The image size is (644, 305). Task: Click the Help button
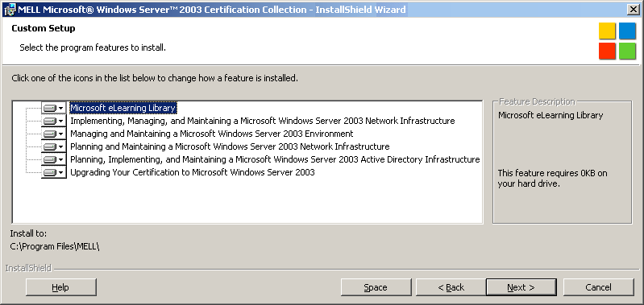(x=60, y=287)
